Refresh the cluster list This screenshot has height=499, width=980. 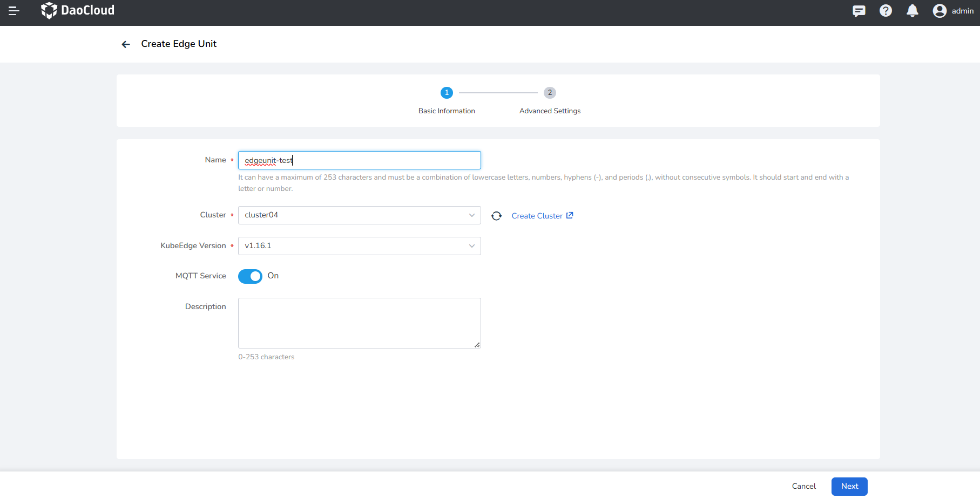[x=496, y=216]
